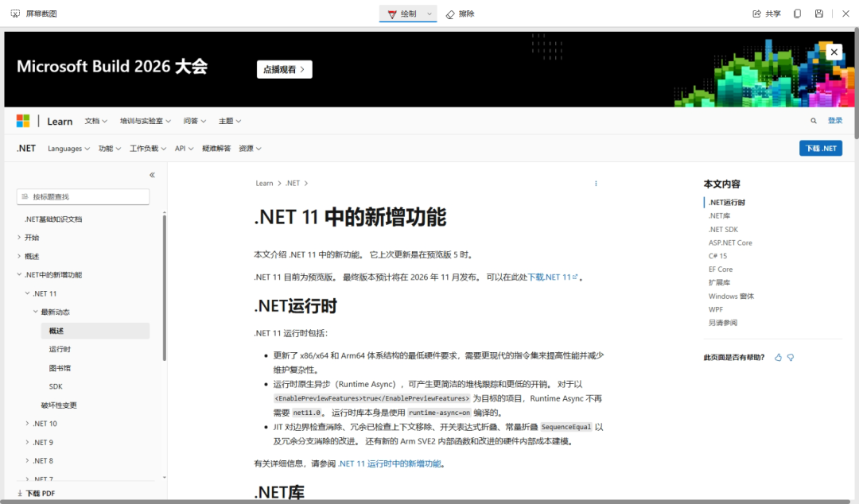Click the .NET product title
Image resolution: width=859 pixels, height=504 pixels.
point(25,149)
